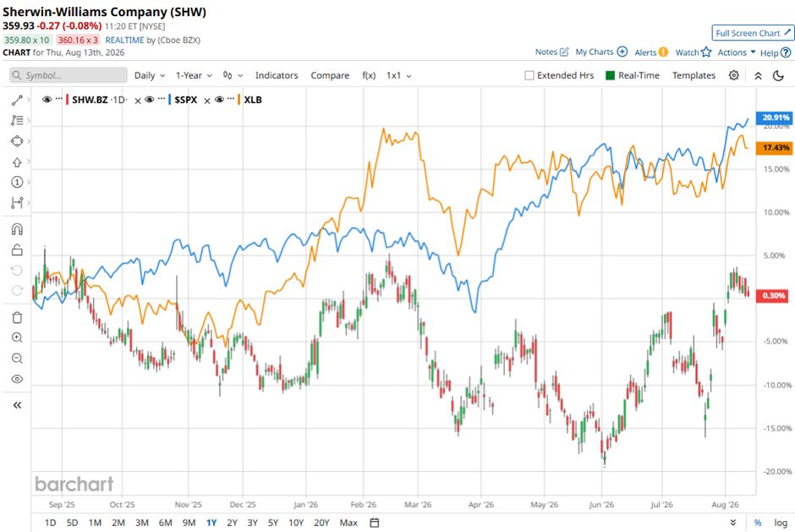Toggle the Real-Time checkbox
795x532 pixels.
point(610,75)
